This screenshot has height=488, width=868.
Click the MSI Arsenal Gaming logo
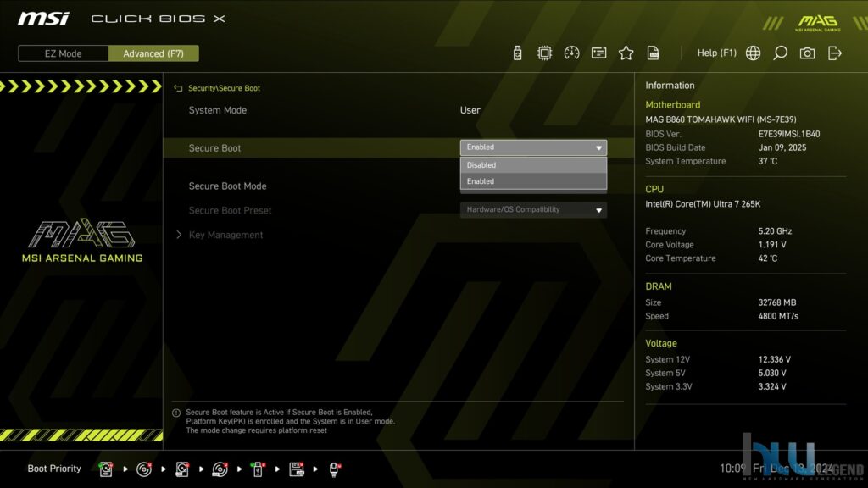coord(82,241)
